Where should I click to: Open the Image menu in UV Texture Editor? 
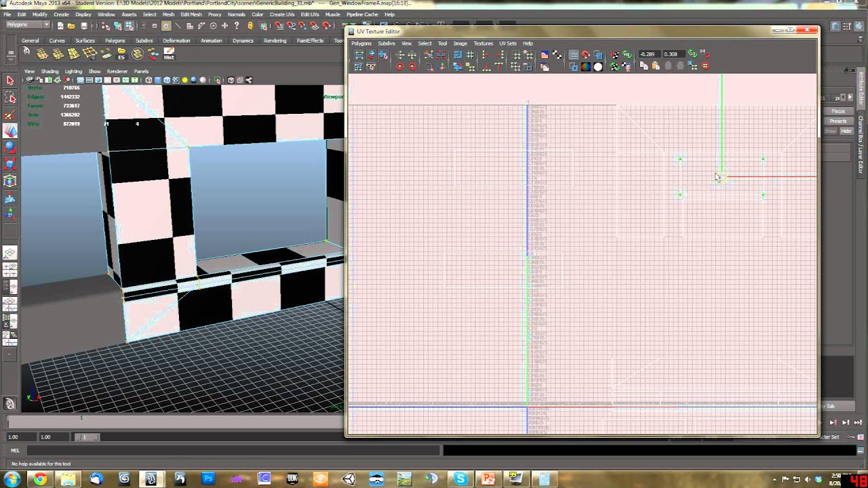tap(460, 43)
